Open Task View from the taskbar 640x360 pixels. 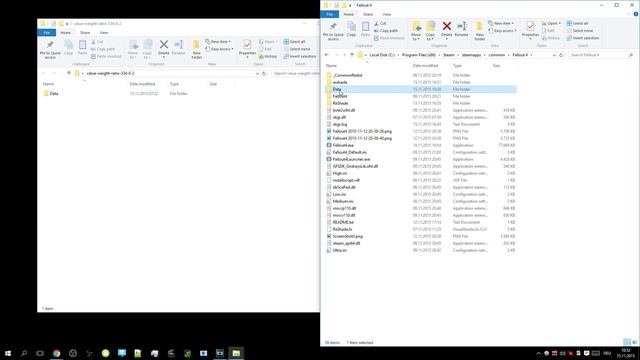pyautogui.click(x=40, y=353)
